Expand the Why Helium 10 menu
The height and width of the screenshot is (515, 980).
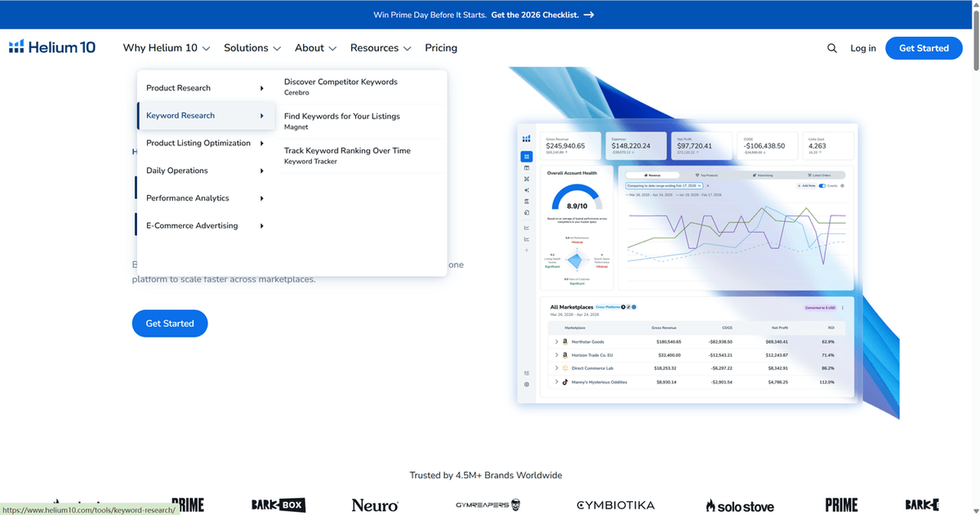(167, 48)
